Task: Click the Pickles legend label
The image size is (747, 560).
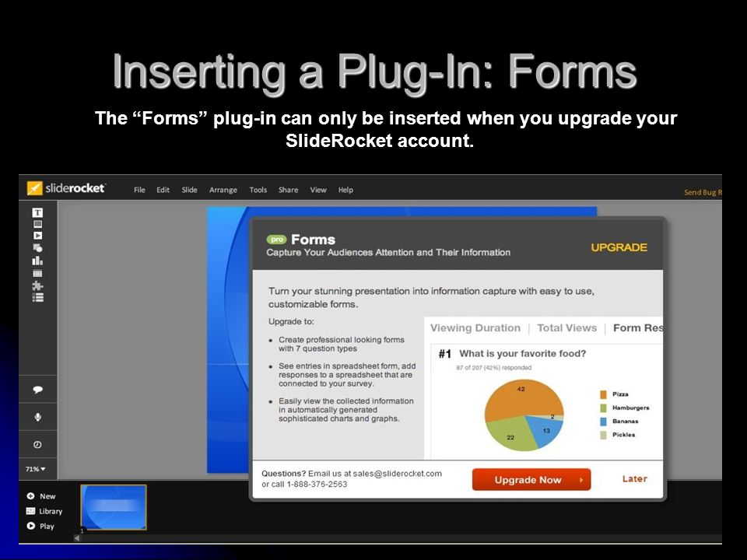Action: click(623, 435)
